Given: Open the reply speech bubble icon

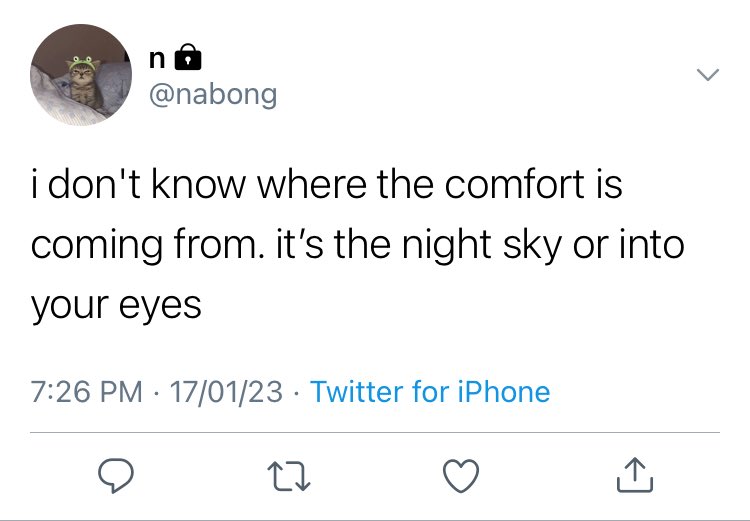Looking at the screenshot, I should [115, 475].
